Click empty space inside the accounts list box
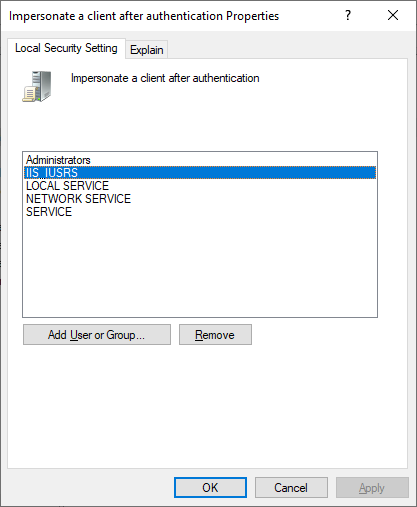Viewport: 417px width, 507px height. point(200,267)
